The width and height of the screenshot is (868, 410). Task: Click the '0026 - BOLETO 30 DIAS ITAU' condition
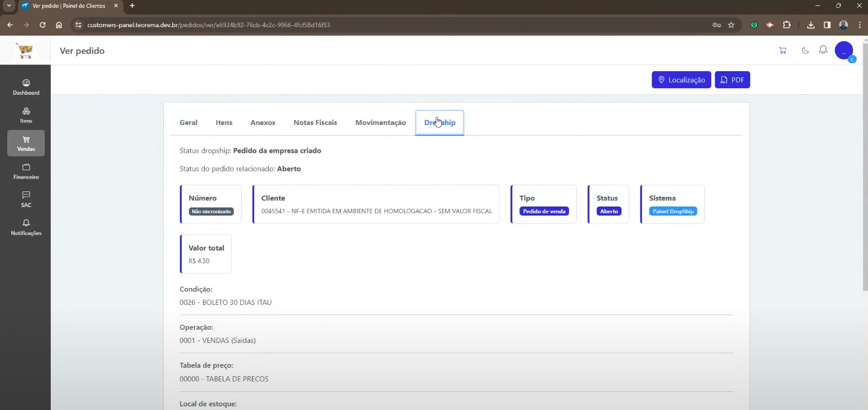point(226,303)
